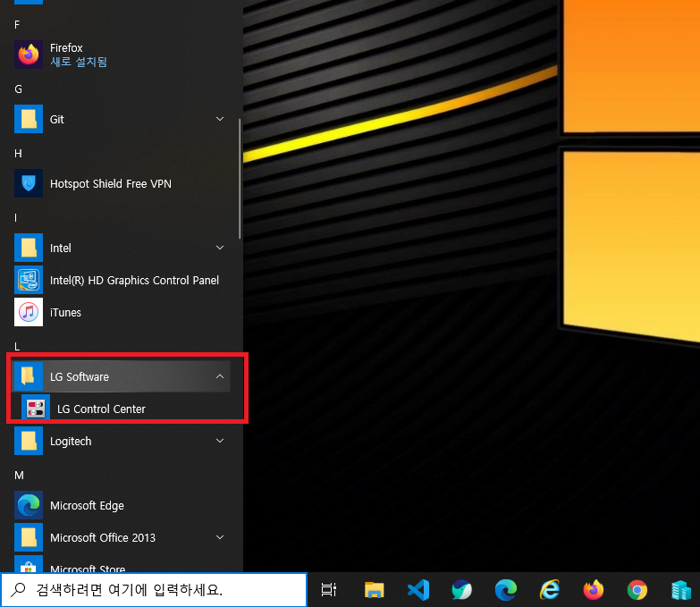Select the Intel(R) HD Graphics Control Panel label
This screenshot has width=700, height=607.
pos(134,281)
